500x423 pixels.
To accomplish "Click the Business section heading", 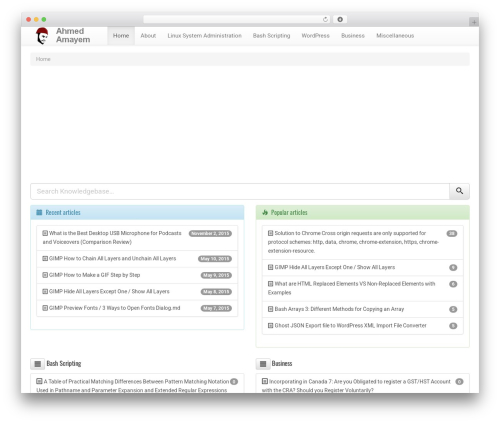I will 282,363.
